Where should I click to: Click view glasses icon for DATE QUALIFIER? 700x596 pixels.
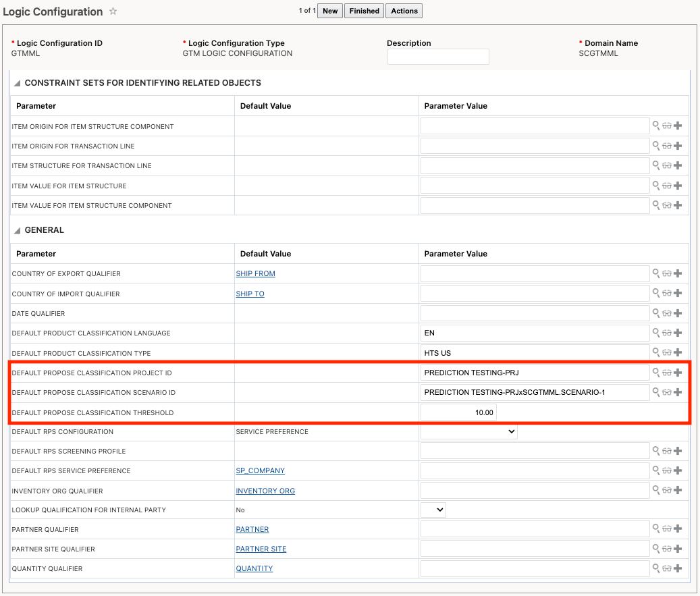667,313
